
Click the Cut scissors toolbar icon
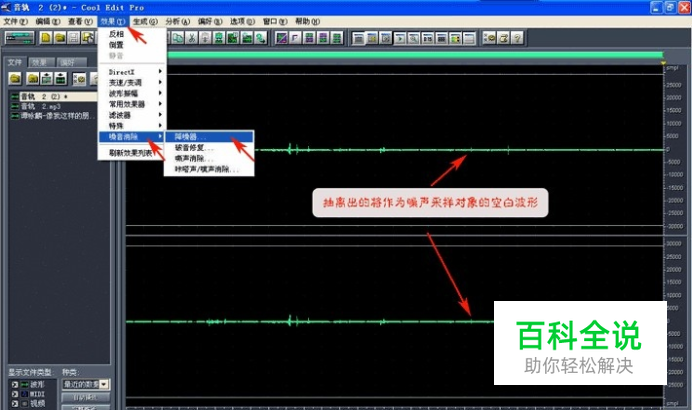pos(192,38)
